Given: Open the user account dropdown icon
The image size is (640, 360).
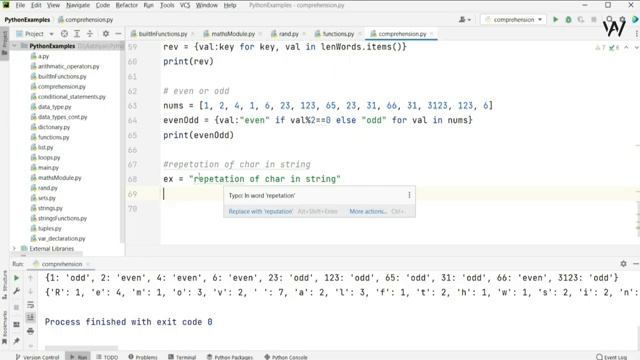Looking at the screenshot, I should [464, 19].
